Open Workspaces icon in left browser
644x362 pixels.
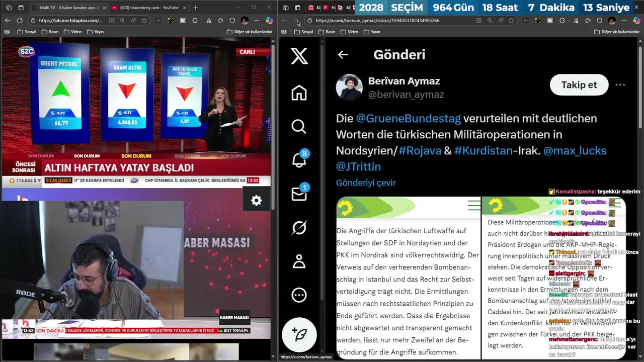[x=8, y=8]
